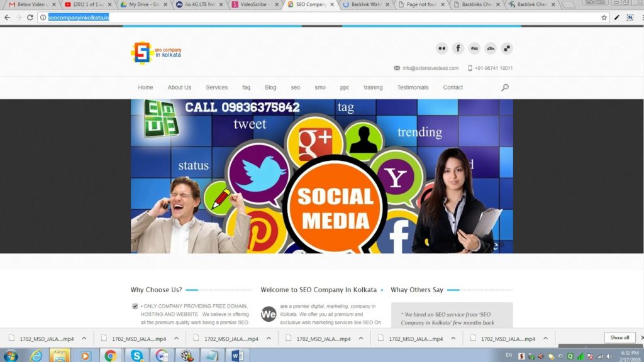Reload the current page
This screenshot has height=362, width=644.
[30, 17]
